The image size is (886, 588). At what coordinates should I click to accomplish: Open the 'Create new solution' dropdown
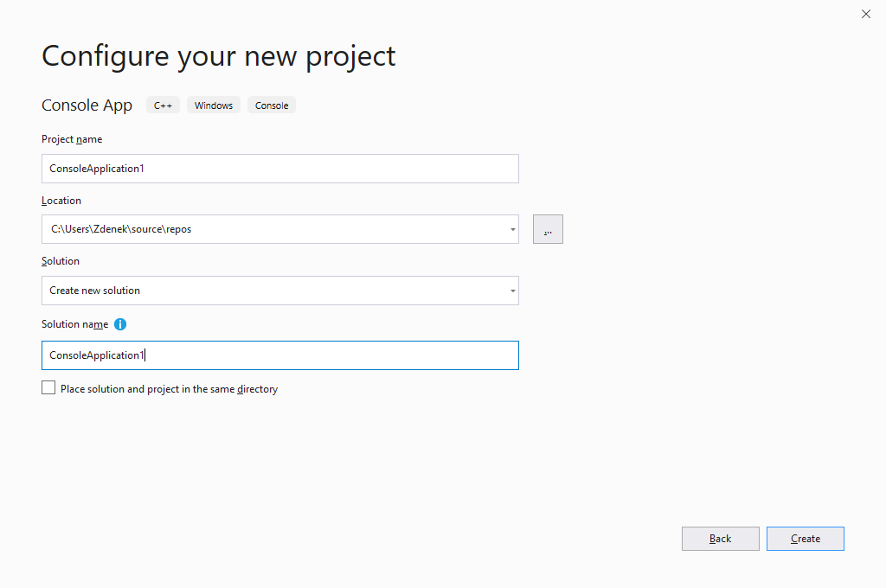click(x=279, y=291)
